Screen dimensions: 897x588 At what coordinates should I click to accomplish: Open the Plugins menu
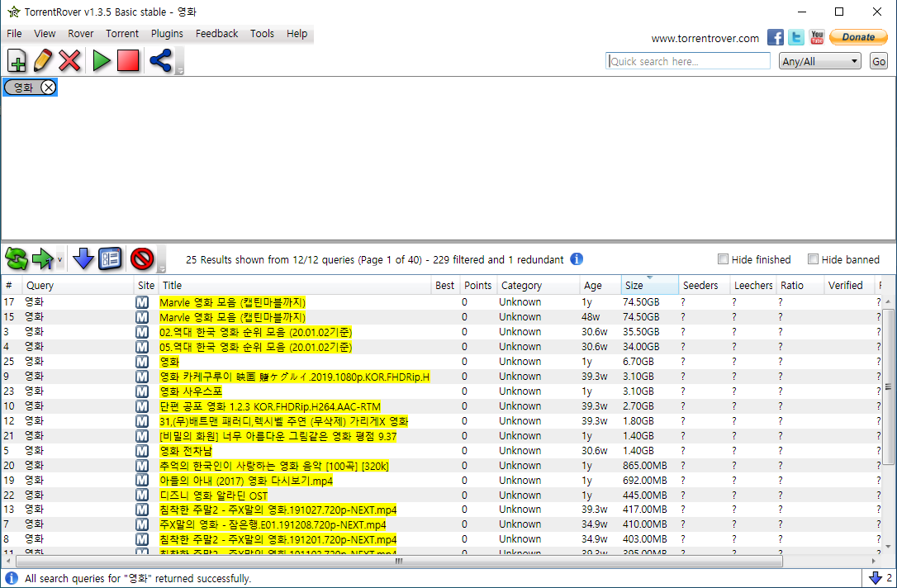(x=167, y=34)
